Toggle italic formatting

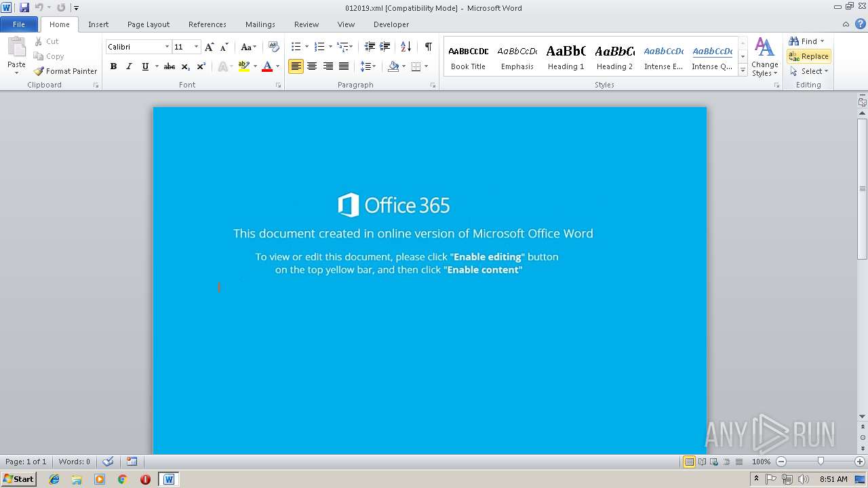click(129, 66)
